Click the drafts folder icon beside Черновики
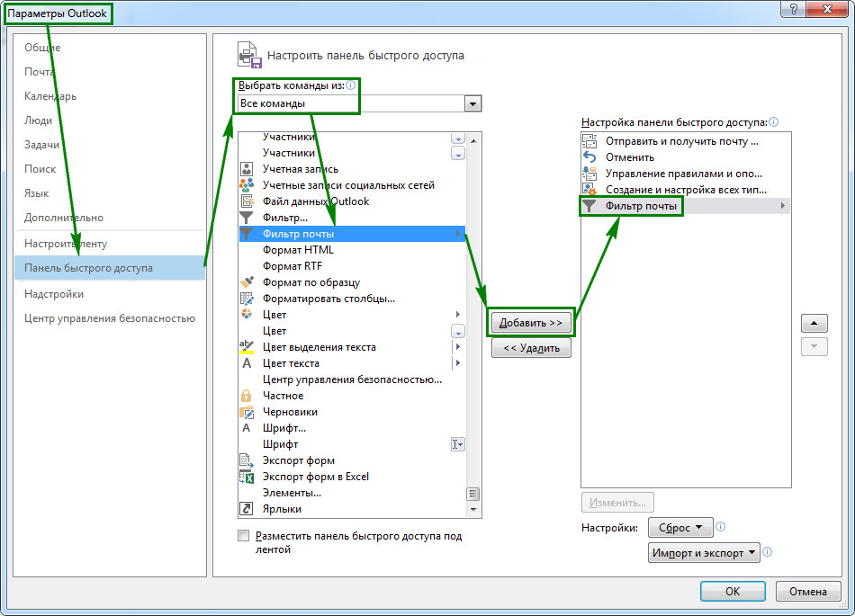 (x=247, y=412)
